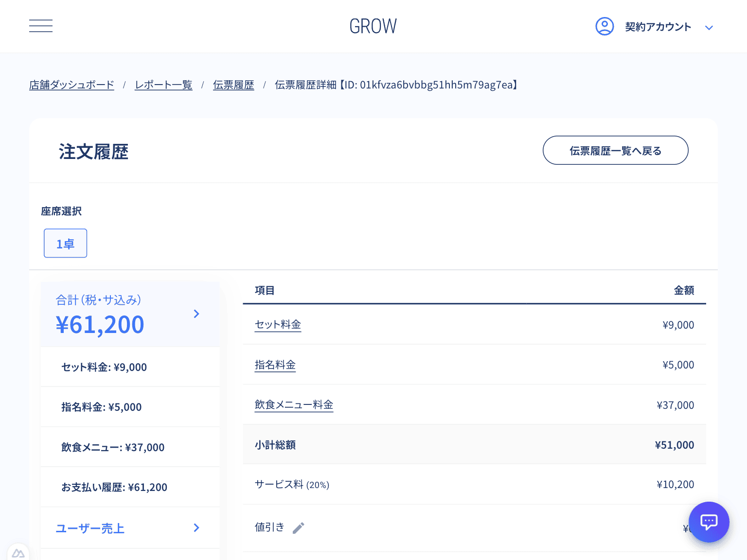Open the セット料金 item link
This screenshot has height=560, width=747.
click(278, 325)
